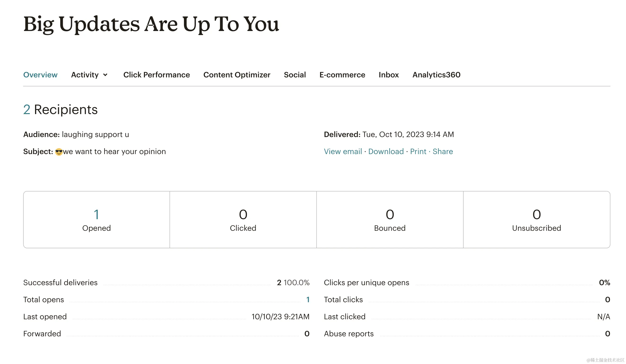This screenshot has width=626, height=364.
Task: Click the Print link
Action: (418, 151)
